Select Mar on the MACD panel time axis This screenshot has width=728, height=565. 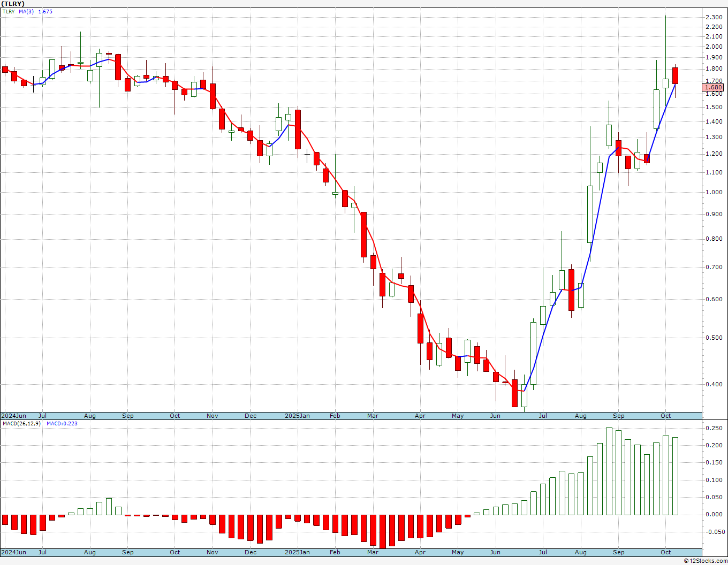(373, 552)
